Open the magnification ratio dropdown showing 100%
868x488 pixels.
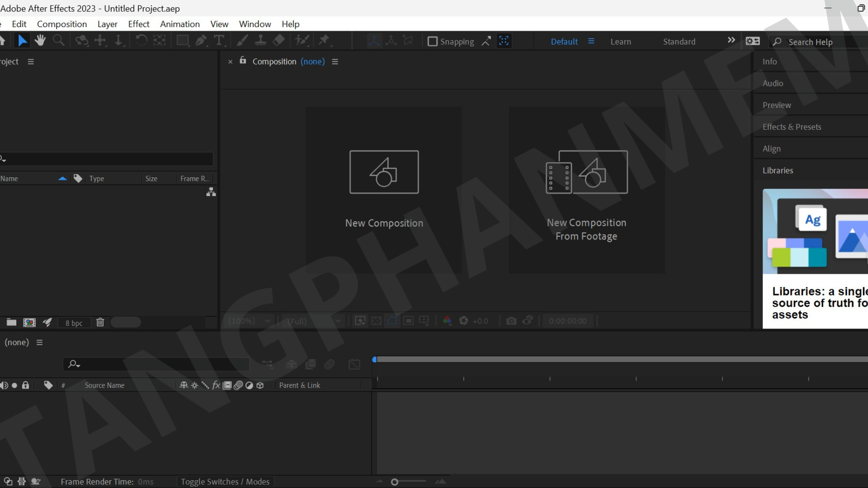tap(249, 321)
